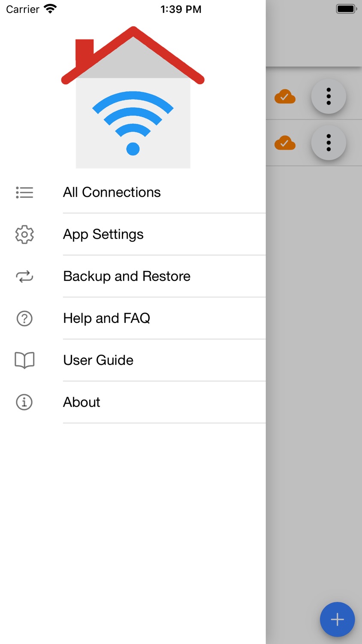This screenshot has width=362, height=644.
Task: Open the three-dot menu of the first connection
Action: [x=329, y=97]
